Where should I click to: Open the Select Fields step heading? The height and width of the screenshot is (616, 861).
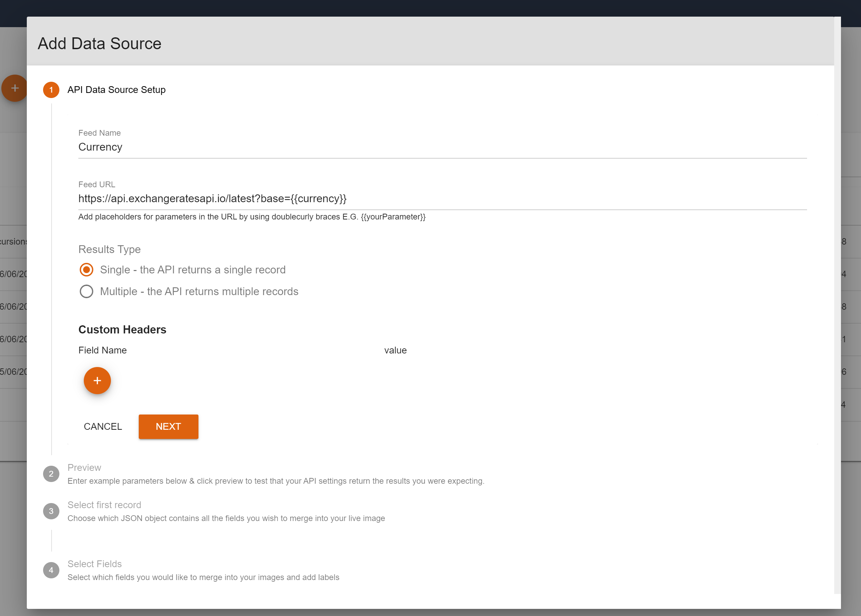coord(94,564)
